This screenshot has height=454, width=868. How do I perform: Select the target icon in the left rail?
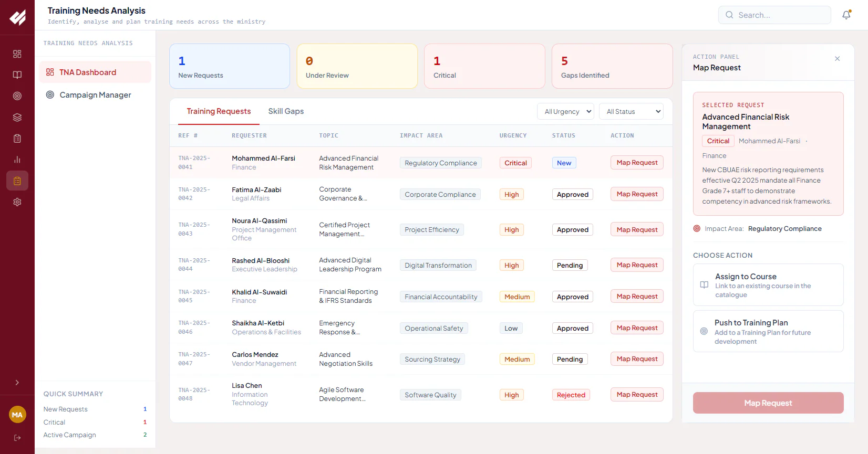pyautogui.click(x=17, y=96)
